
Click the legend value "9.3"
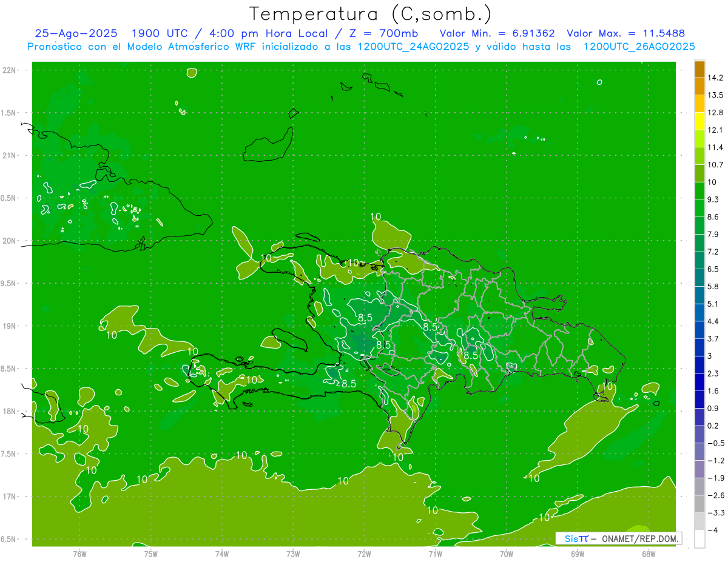(713, 199)
